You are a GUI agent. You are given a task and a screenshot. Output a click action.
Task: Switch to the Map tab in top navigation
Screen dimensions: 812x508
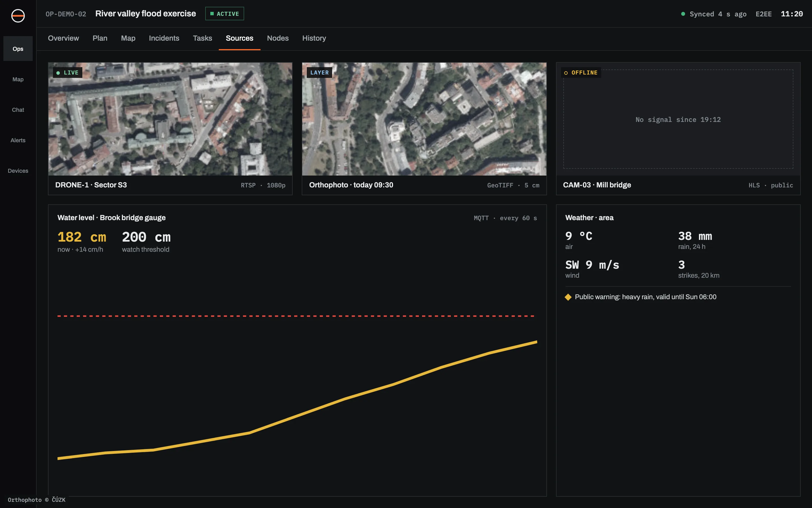(128, 38)
